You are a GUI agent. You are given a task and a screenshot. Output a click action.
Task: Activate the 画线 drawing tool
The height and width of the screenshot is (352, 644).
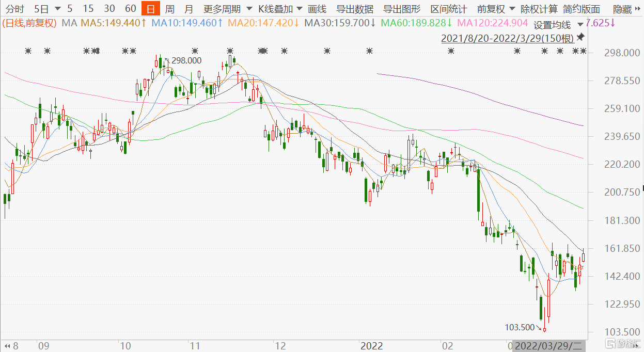[x=317, y=9]
